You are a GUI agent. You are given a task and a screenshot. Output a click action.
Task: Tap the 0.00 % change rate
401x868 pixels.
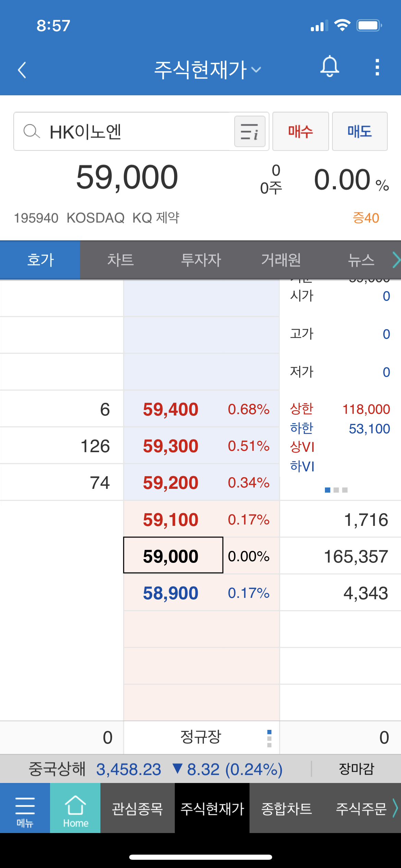point(352,180)
